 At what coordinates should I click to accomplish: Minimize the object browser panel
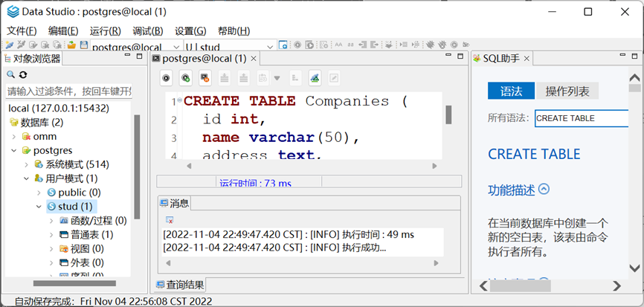click(128, 56)
